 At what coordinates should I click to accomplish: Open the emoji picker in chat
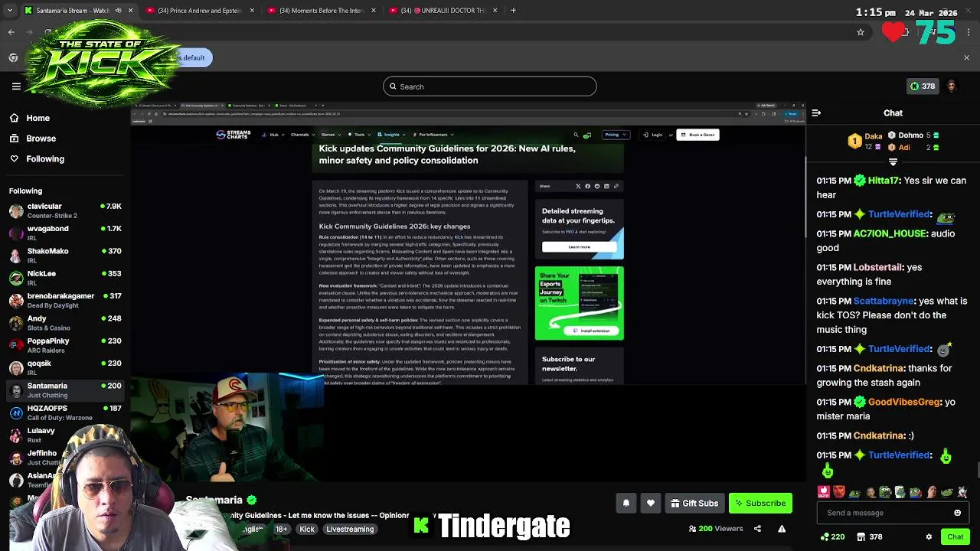pos(957,513)
